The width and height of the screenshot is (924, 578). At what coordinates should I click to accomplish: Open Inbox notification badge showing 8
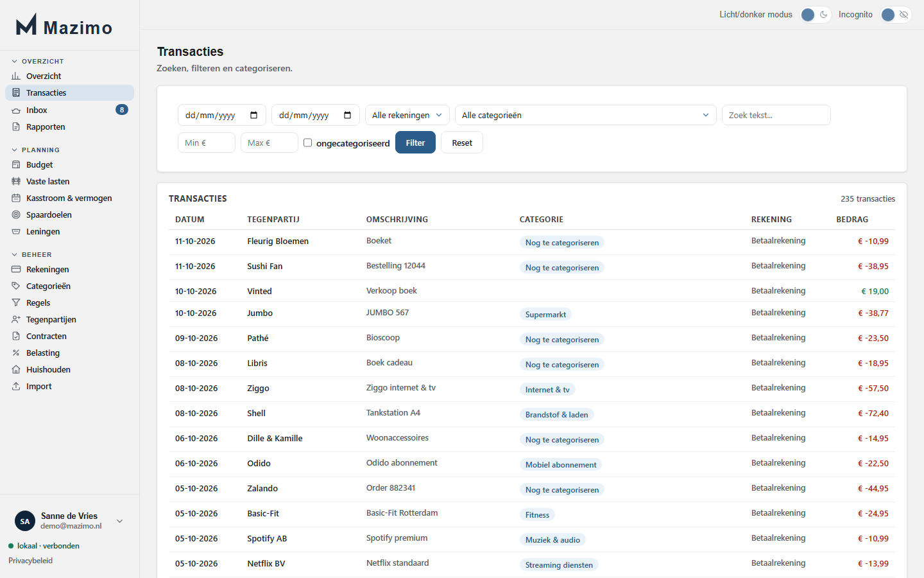pyautogui.click(x=122, y=110)
